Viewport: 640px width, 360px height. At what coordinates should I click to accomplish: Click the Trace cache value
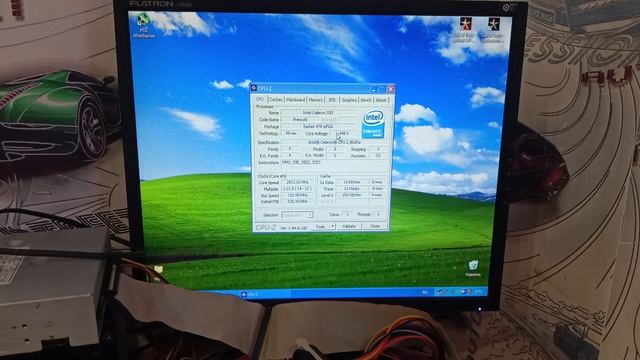click(351, 189)
